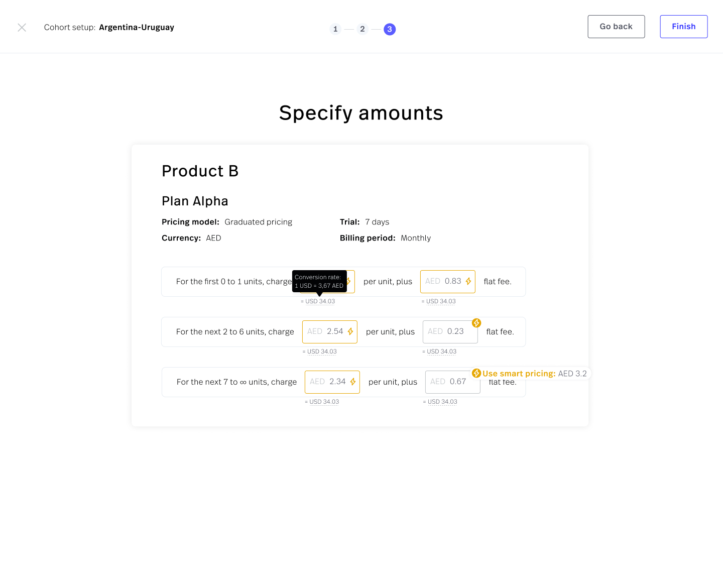Close the cohort setup with the X icon
Viewport: 723px width, 588px height.
point(22,28)
